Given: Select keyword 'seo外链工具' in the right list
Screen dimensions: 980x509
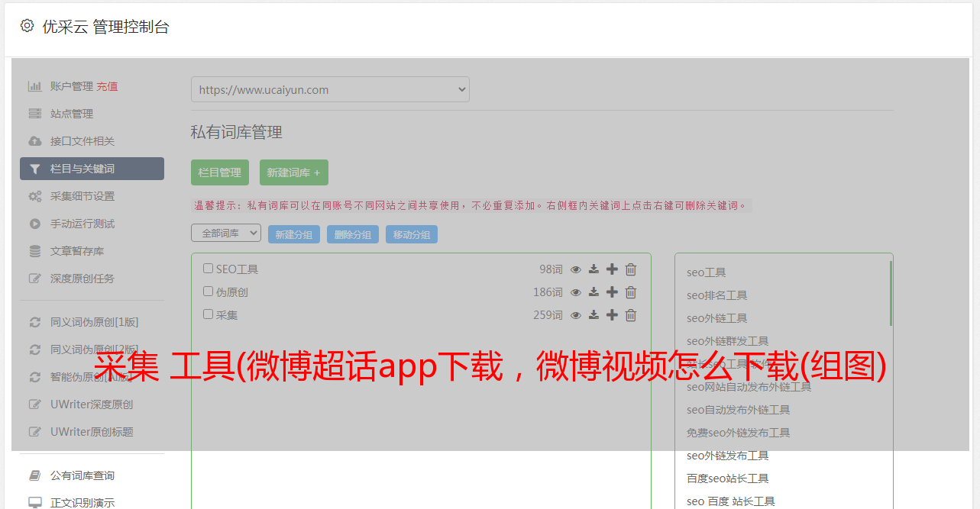Looking at the screenshot, I should (717, 318).
